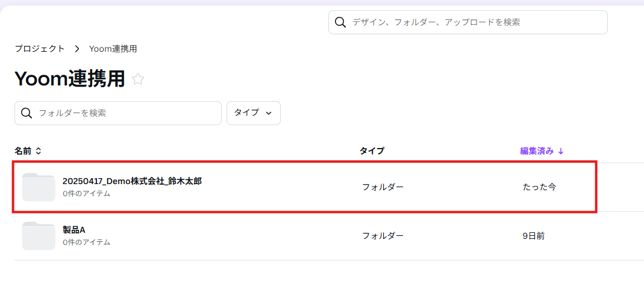Open the タイプ filter dropdown
The height and width of the screenshot is (290, 644).
(253, 113)
